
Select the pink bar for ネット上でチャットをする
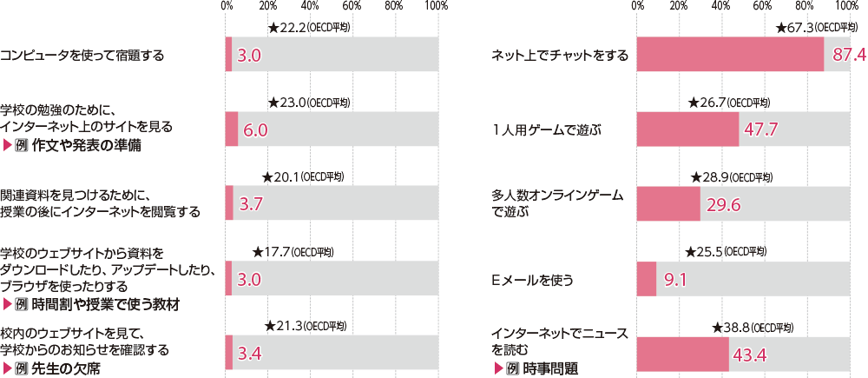click(x=730, y=55)
